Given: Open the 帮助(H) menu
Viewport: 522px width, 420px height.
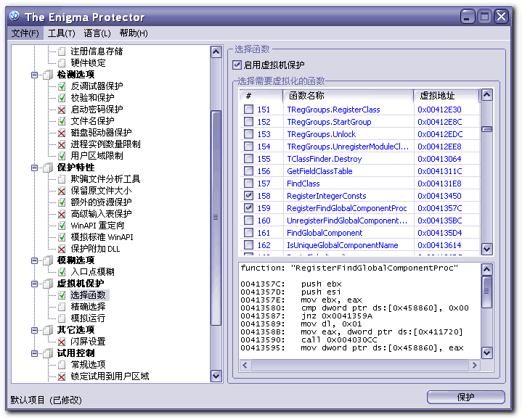Looking at the screenshot, I should click(x=134, y=33).
